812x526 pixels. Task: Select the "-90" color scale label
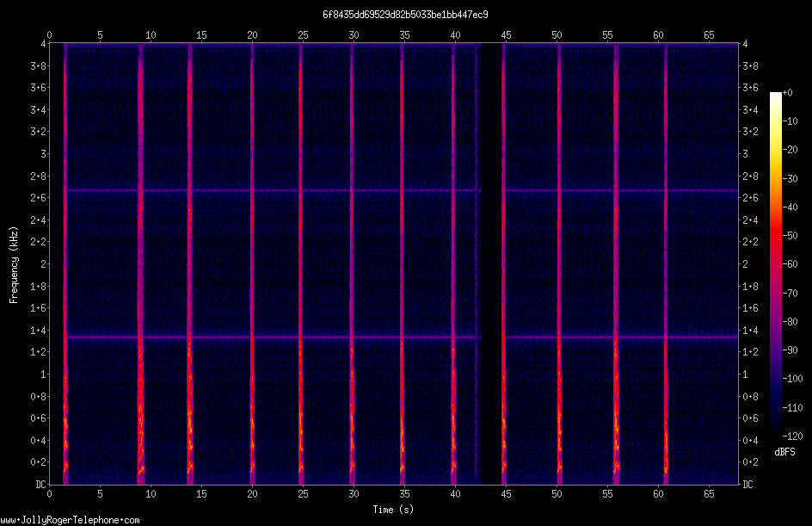click(790, 350)
